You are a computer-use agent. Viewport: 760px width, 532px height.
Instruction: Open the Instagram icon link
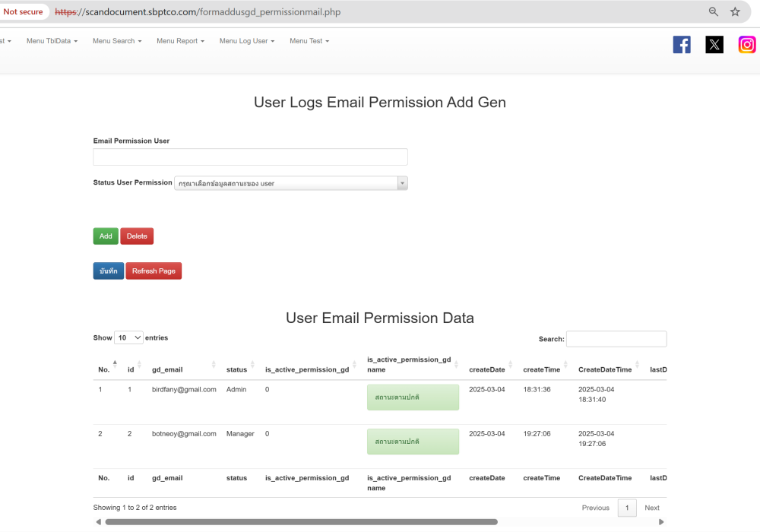point(747,45)
